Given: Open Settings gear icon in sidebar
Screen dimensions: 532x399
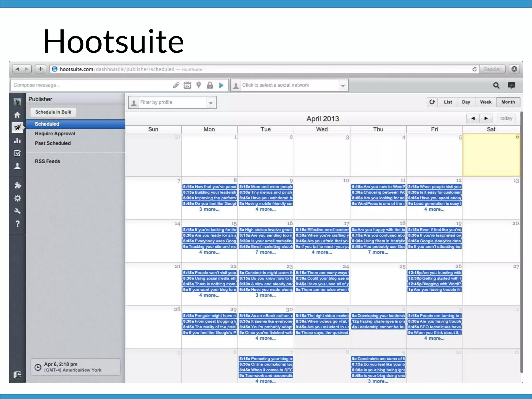Looking at the screenshot, I should click(x=17, y=198).
